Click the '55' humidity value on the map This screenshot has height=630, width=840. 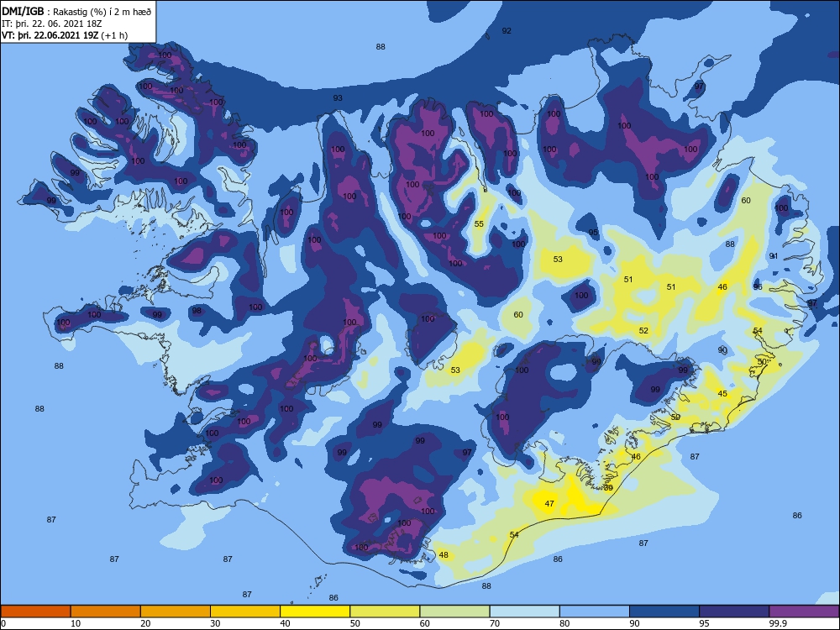point(479,223)
